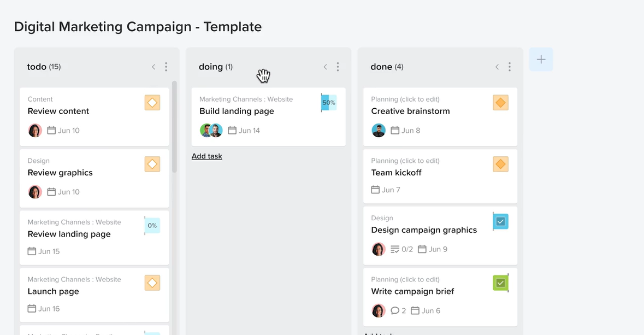Open the Review graphics task title
The height and width of the screenshot is (335, 644).
[x=60, y=173]
